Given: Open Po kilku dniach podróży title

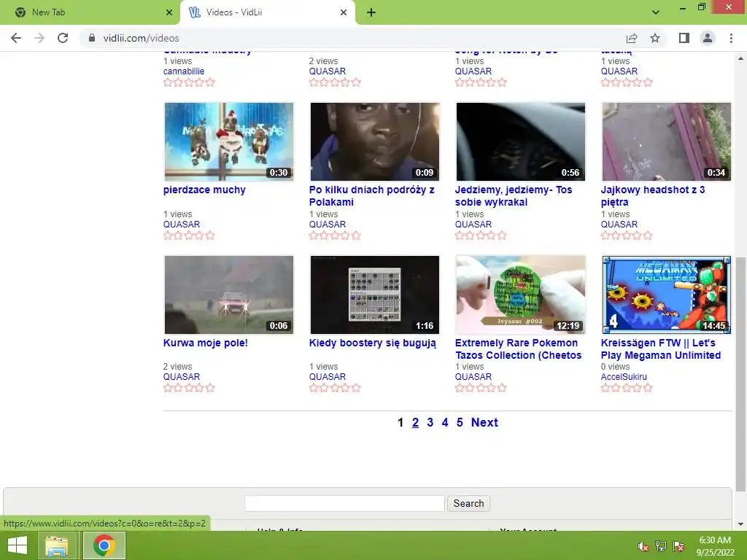Looking at the screenshot, I should [x=371, y=195].
